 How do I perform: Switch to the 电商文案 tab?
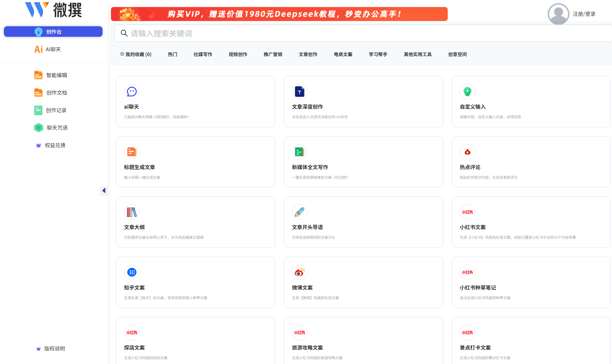343,54
